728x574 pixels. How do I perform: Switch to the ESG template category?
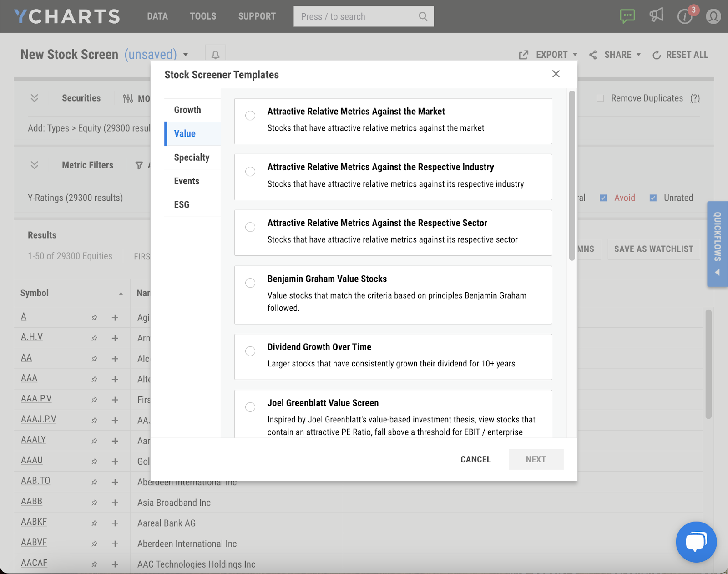[x=192, y=205]
